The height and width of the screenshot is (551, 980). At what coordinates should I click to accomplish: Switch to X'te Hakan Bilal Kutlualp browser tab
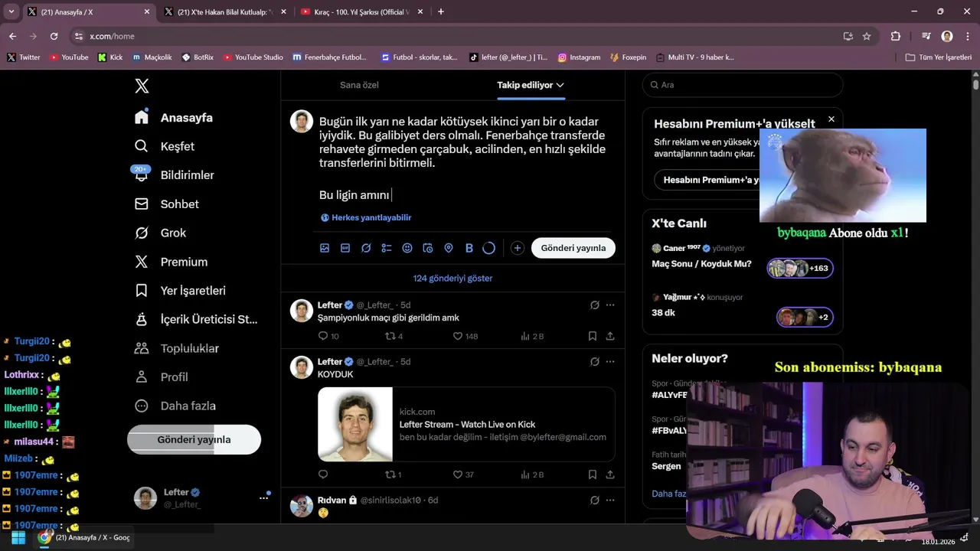227,11
